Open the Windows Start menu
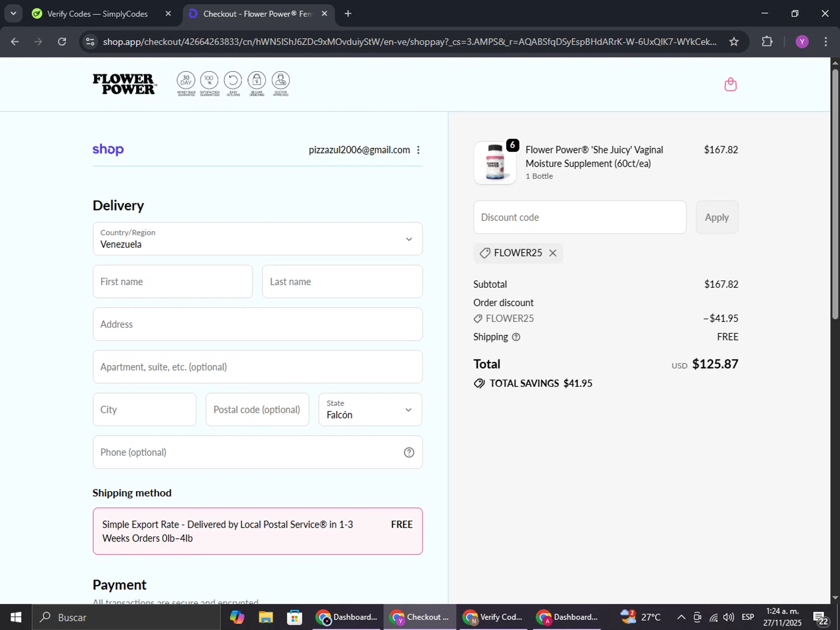Screen dimensions: 840x630 coord(16,617)
